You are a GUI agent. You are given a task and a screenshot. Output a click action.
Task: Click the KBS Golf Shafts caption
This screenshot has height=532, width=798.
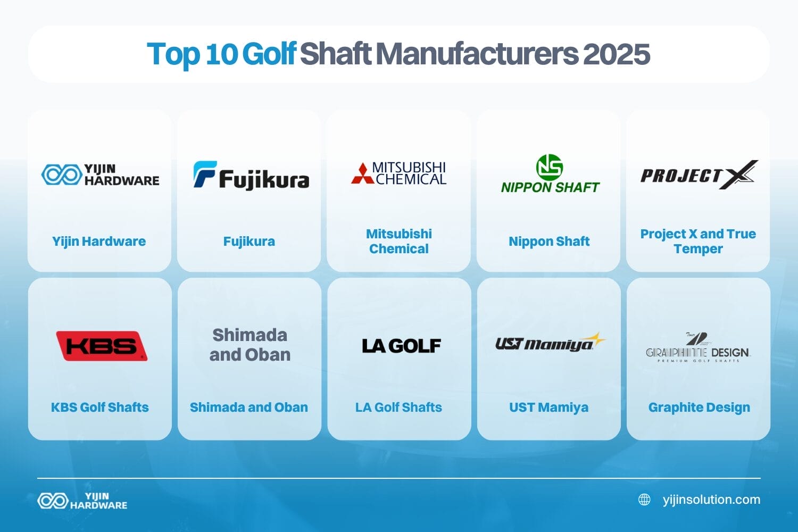coord(99,407)
